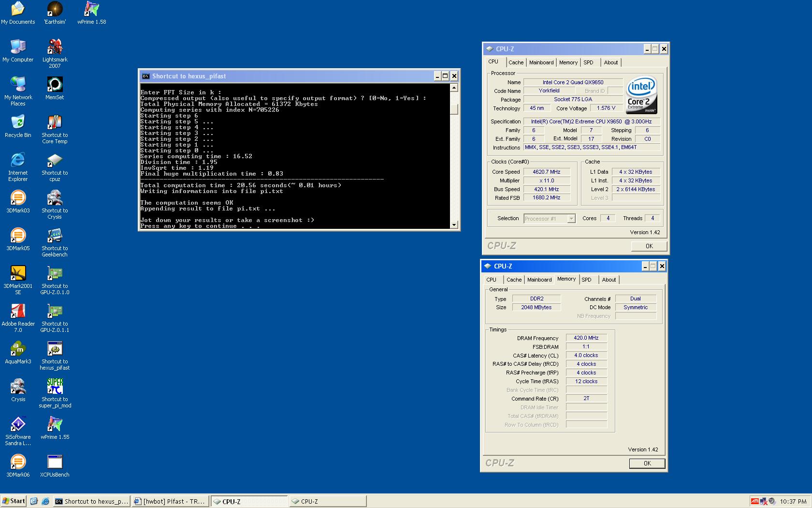Launch the Shortcut to cpuz icon
The width and height of the screenshot is (812, 508).
(x=55, y=167)
